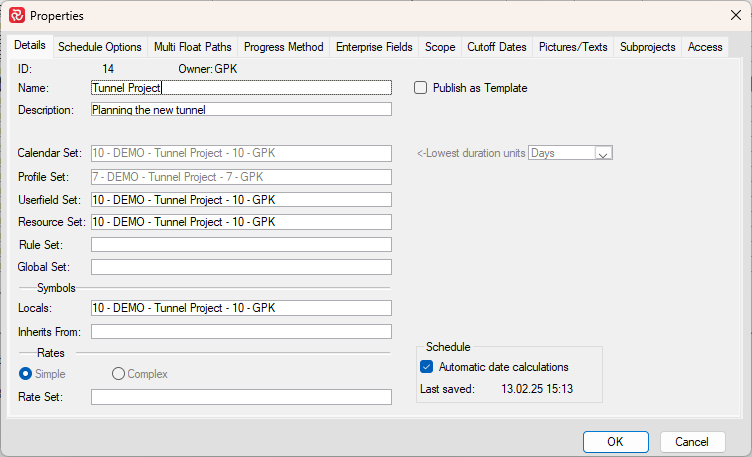
Task: Go to the Scope tab
Action: click(x=440, y=47)
